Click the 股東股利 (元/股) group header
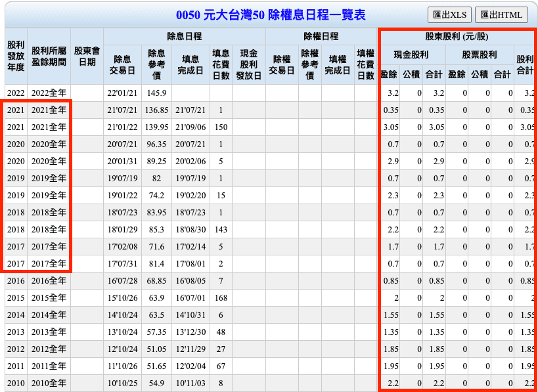 click(x=458, y=37)
